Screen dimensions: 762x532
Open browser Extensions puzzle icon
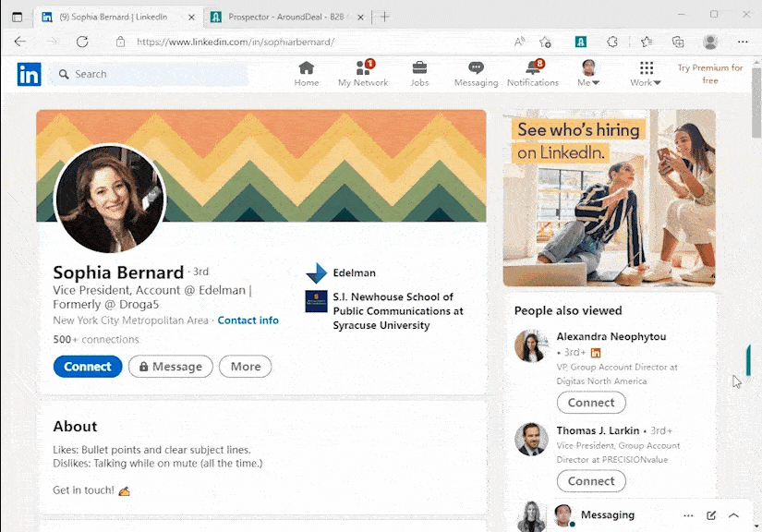coord(612,42)
